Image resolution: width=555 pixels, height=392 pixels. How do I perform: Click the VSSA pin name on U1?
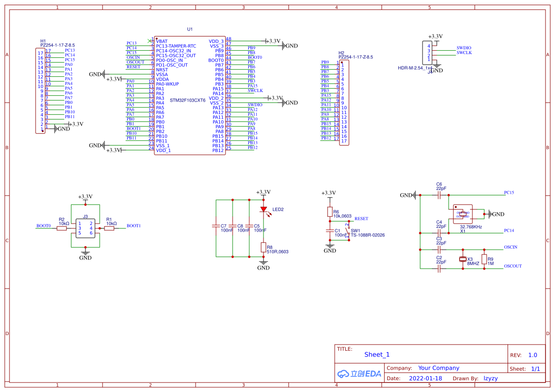[162, 75]
